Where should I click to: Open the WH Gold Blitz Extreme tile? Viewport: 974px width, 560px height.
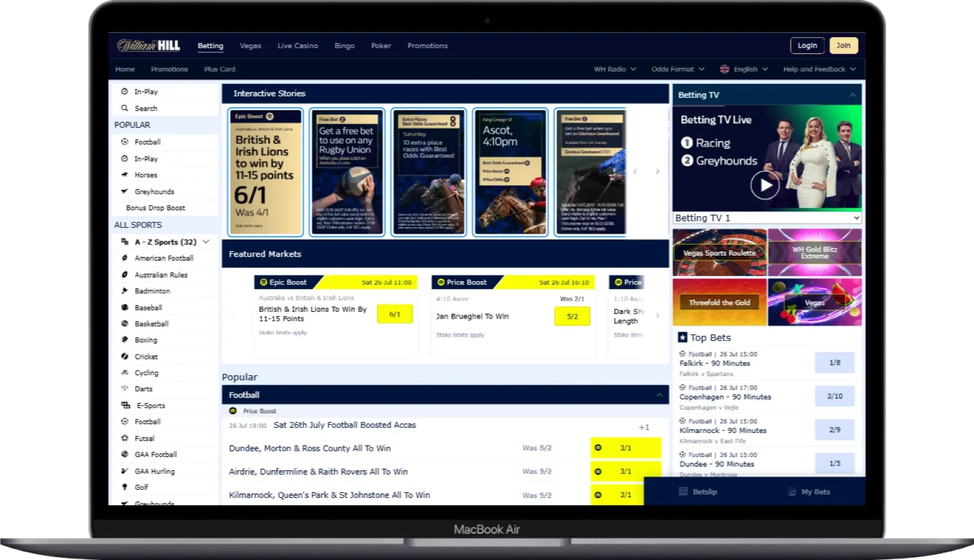coord(815,252)
